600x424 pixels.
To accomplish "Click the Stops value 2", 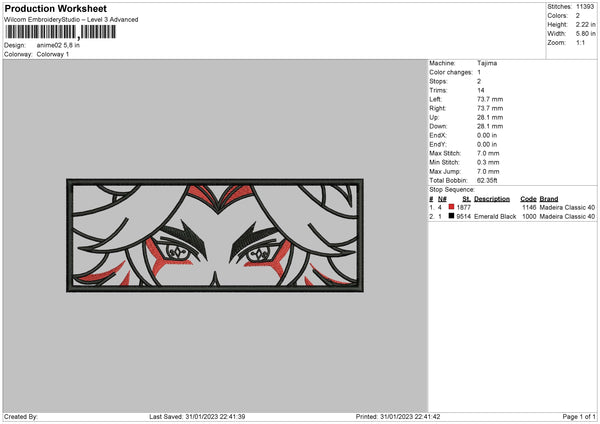I will (479, 82).
